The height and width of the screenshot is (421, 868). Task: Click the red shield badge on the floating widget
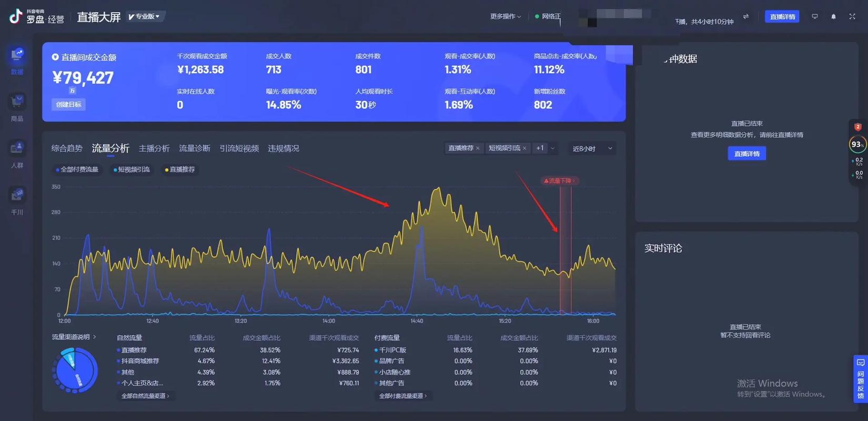coord(858,127)
